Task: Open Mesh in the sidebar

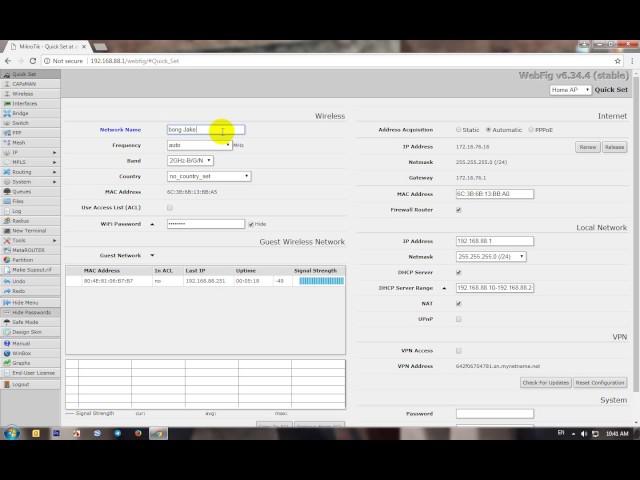Action: [18, 143]
